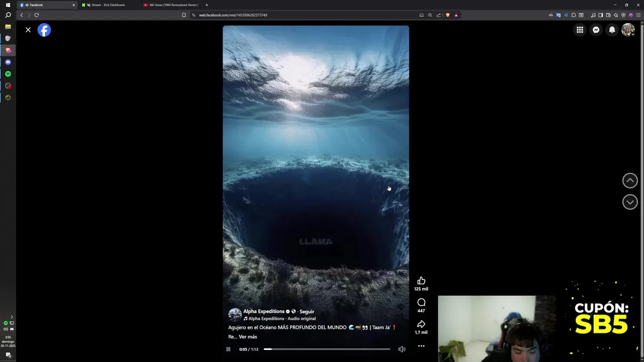Open the notifications bell
The height and width of the screenshot is (362, 644).
612,30
